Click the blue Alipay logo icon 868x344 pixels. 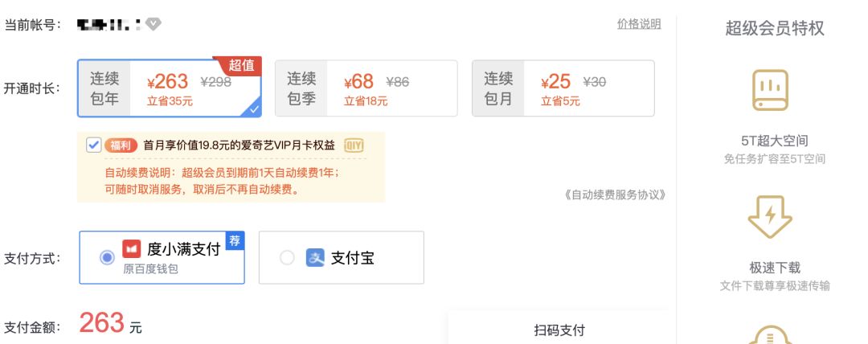(x=315, y=258)
